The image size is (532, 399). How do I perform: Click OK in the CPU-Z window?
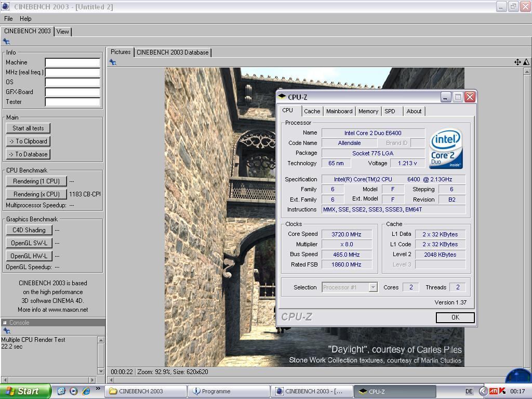point(455,317)
